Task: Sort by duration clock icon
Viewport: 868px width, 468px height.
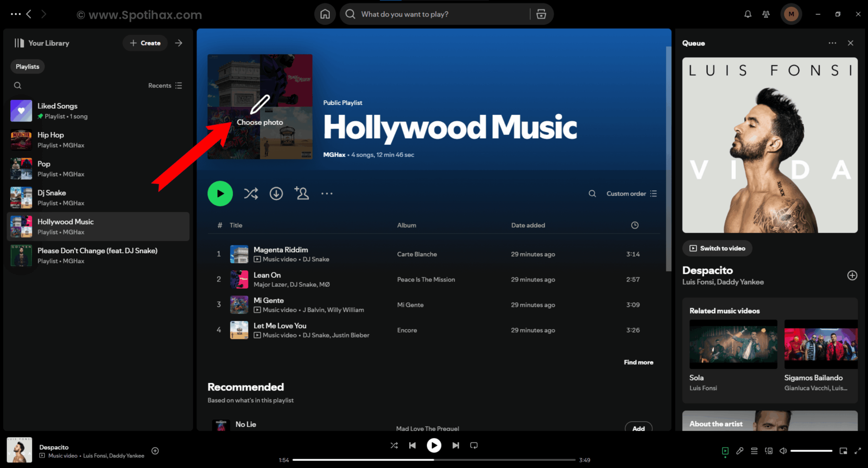Action: click(x=635, y=225)
